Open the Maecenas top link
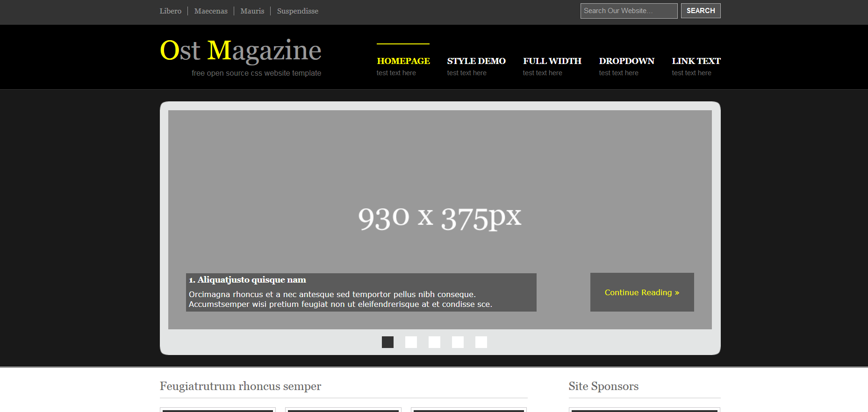 [211, 11]
